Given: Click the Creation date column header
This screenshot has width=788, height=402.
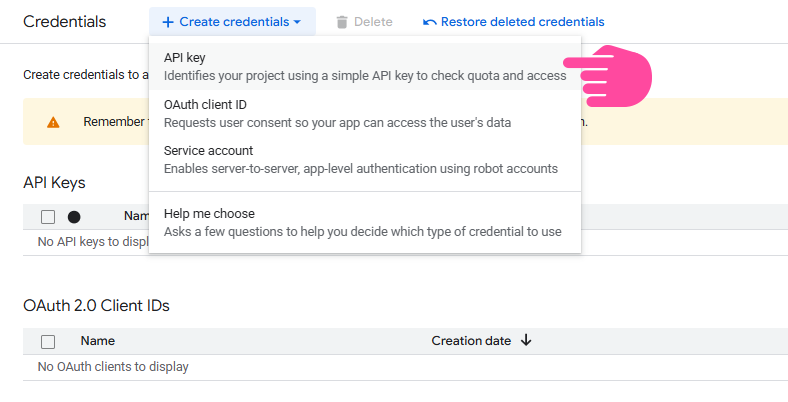Looking at the screenshot, I should click(x=471, y=341).
